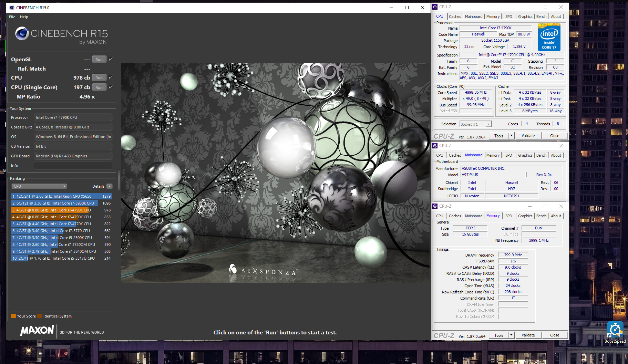The image size is (628, 364).
Task: Click Close button in top CPU-Z window
Action: [555, 136]
